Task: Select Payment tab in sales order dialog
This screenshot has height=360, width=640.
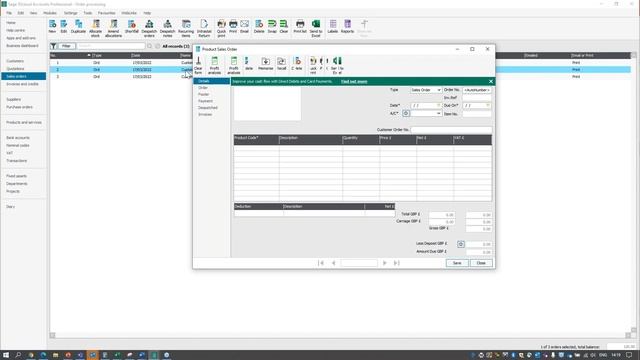Action: click(x=205, y=101)
